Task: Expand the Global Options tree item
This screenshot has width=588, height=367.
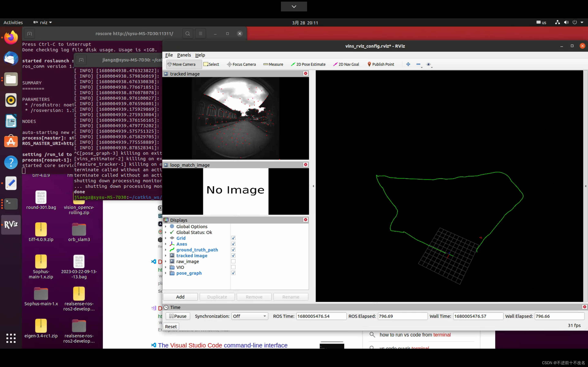Action: click(x=166, y=226)
